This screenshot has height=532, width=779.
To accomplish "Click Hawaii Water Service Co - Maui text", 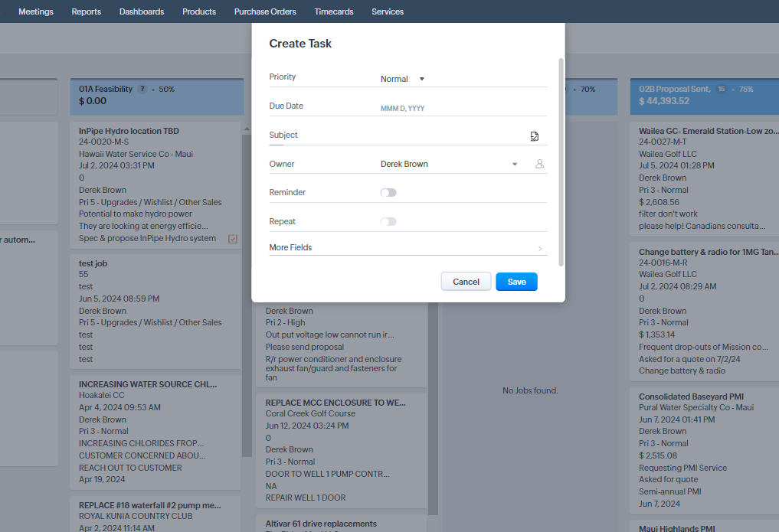I will coord(136,155).
